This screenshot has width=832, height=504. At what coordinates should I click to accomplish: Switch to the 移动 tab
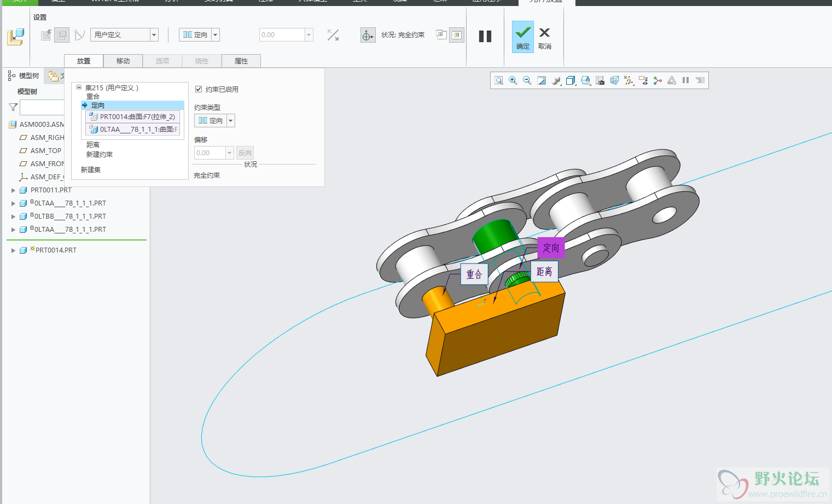[x=123, y=61]
